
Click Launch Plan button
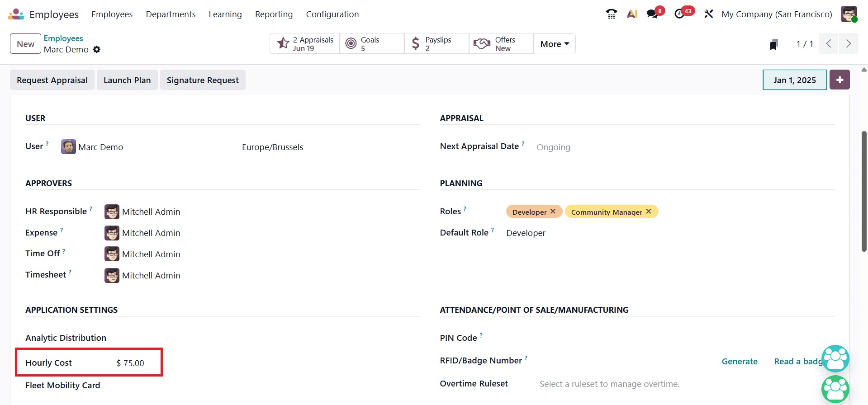coord(127,80)
